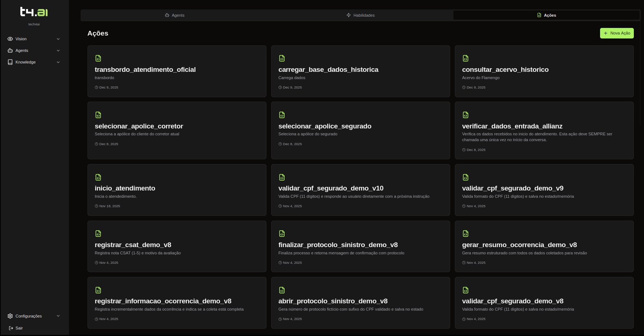Click the file icon on transbordo_atendimento_oficial card
Image resolution: width=644 pixels, height=336 pixels.
[x=98, y=58]
